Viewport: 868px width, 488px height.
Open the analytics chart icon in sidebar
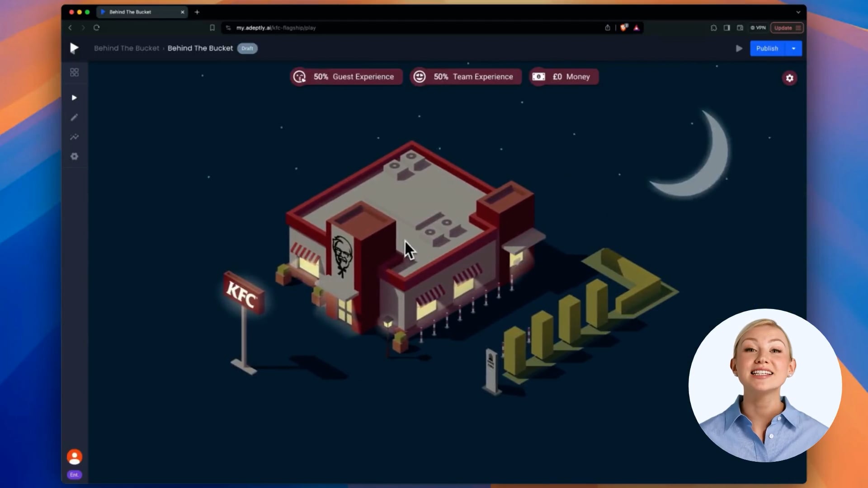point(75,137)
